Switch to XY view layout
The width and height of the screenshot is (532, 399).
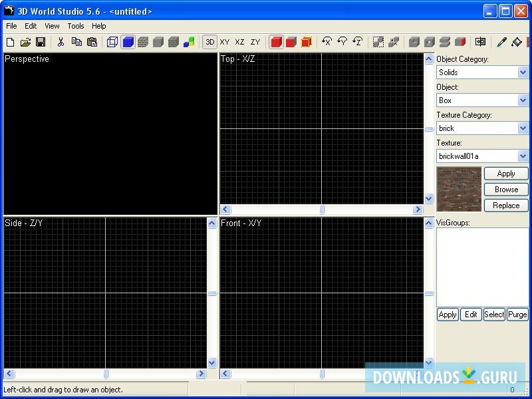[225, 42]
